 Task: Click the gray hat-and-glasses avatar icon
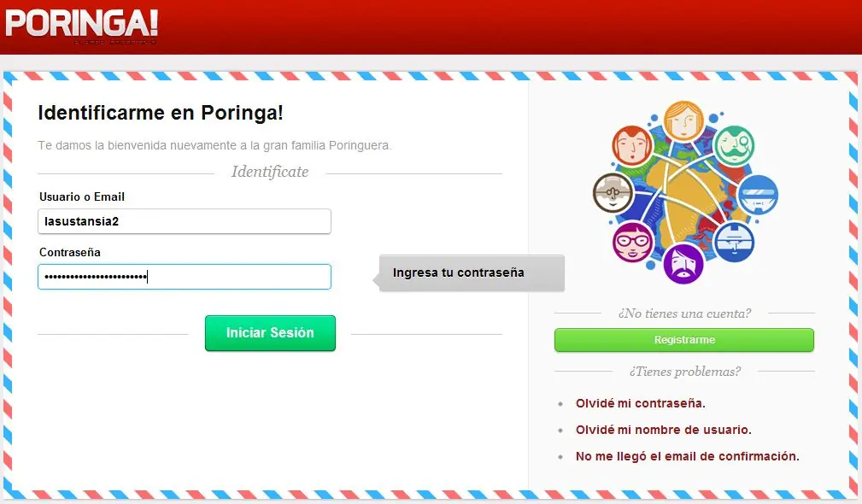point(613,193)
